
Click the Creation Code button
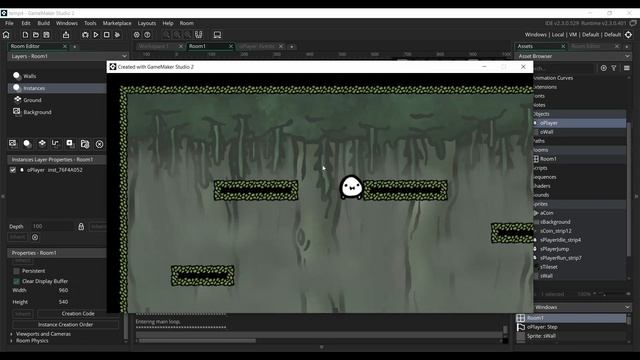[x=78, y=313]
